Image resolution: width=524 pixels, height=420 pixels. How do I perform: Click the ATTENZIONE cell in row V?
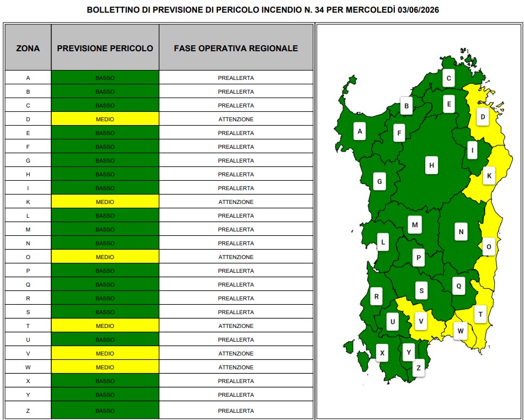[236, 353]
